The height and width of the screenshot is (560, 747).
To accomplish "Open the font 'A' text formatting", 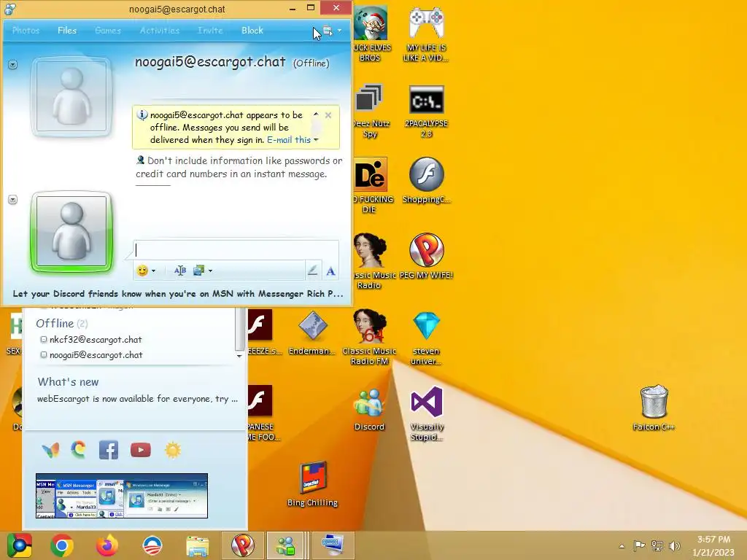I will point(330,271).
